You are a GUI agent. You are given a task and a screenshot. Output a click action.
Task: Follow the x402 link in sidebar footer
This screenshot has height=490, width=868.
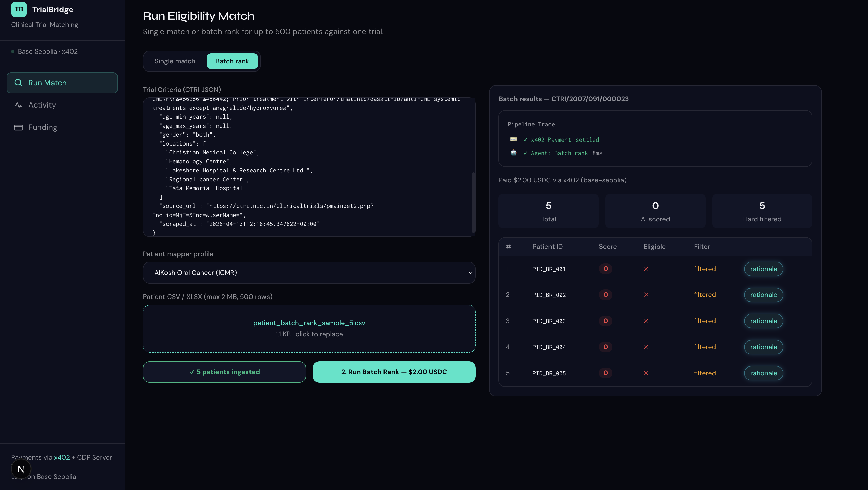tap(62, 457)
